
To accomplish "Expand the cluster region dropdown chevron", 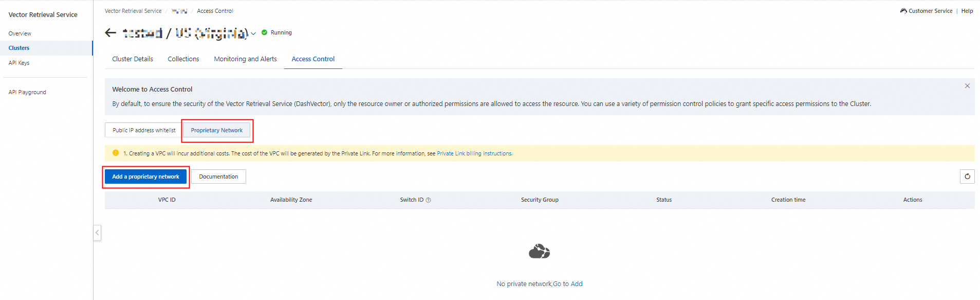I will pyautogui.click(x=253, y=34).
